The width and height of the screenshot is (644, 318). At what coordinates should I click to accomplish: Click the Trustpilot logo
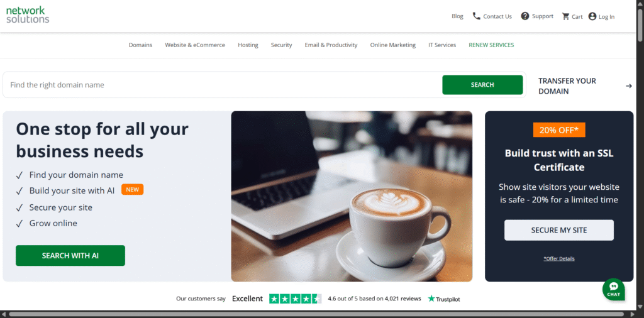(444, 299)
